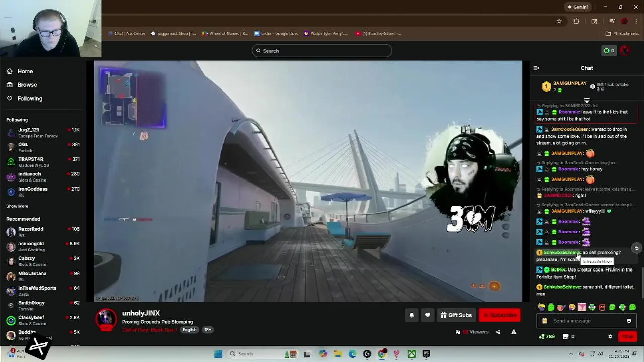Click the Kick search field
644x362 pixels.
coord(322,51)
